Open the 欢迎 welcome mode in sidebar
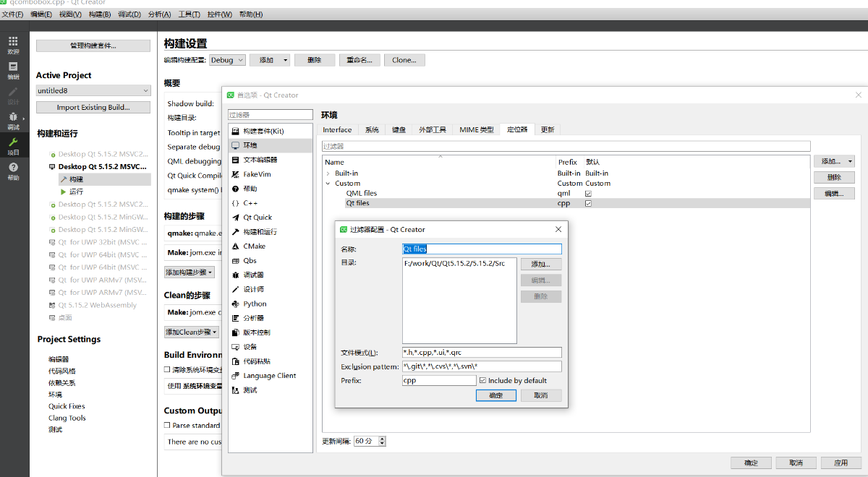This screenshot has height=477, width=868. 13,45
